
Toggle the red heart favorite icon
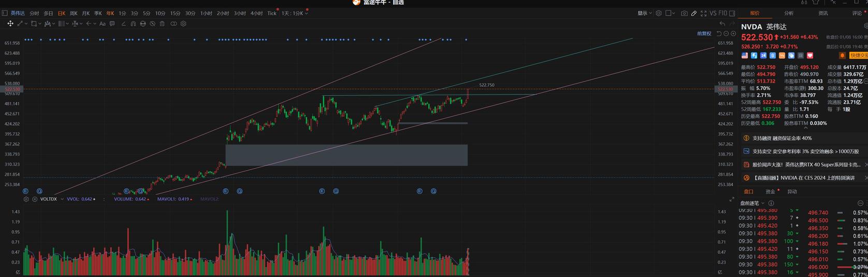810,56
